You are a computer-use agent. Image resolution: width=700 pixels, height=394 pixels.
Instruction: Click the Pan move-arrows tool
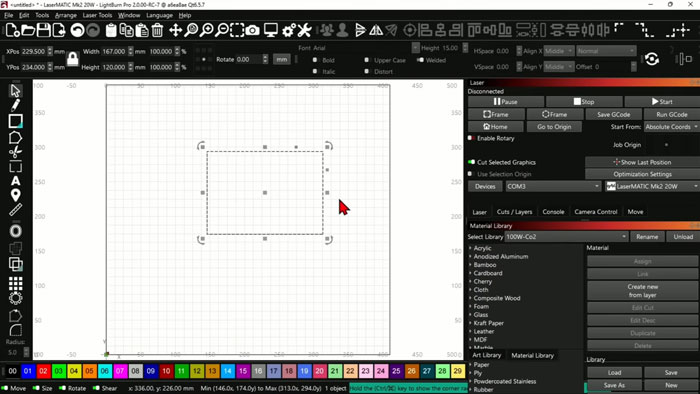tap(175, 30)
